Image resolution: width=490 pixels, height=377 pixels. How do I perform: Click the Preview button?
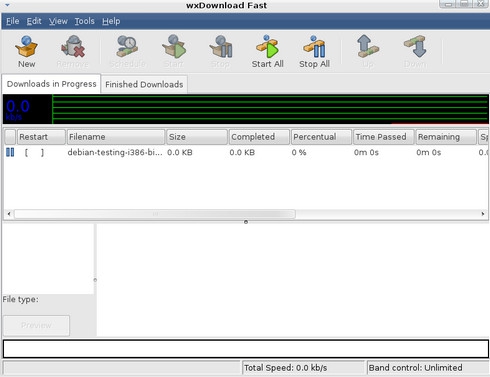coord(36,325)
